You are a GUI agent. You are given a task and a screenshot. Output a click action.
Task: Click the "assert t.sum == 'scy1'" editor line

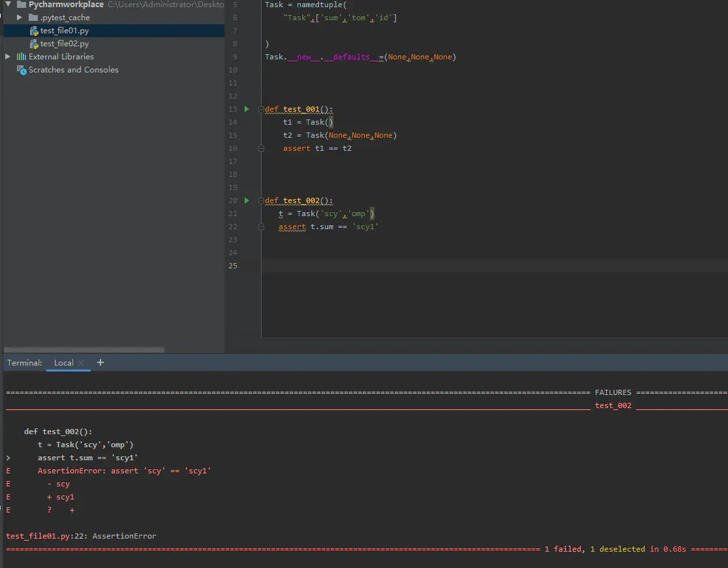pos(328,227)
